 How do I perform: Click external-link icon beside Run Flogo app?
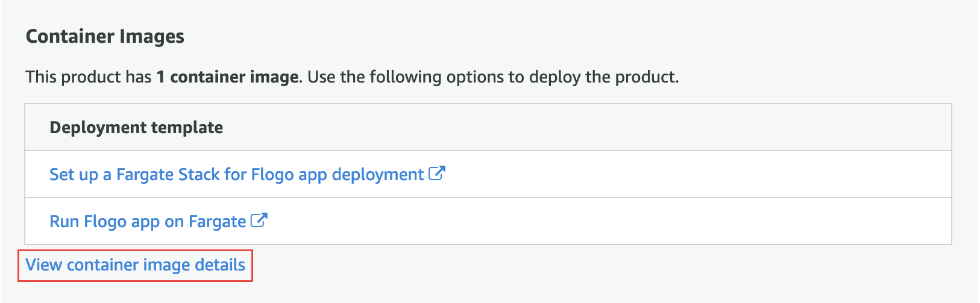pos(259,220)
